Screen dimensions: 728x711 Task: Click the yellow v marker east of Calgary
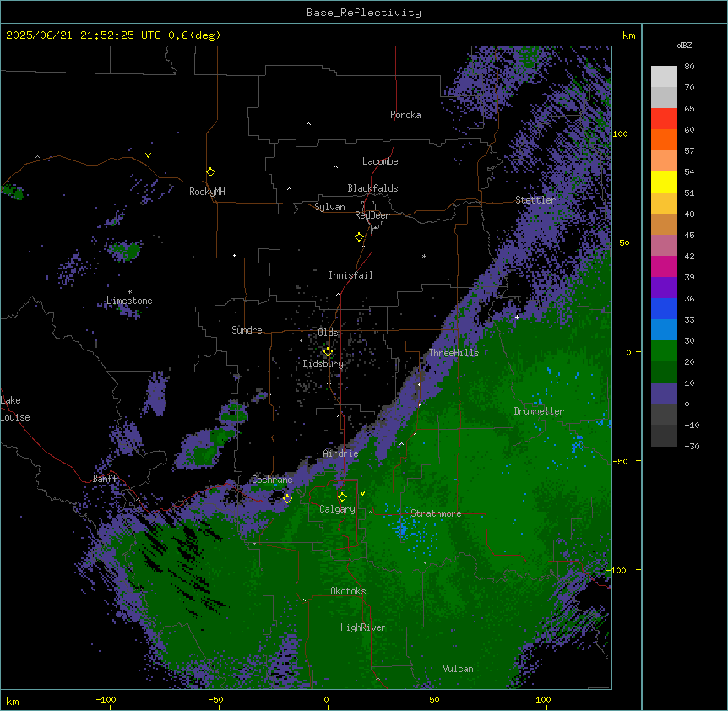click(362, 493)
